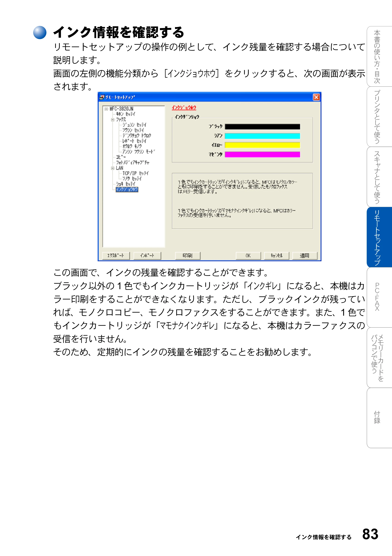Click the エクスポート button
Image resolution: width=392 pixels, height=556 pixels.
click(x=116, y=255)
